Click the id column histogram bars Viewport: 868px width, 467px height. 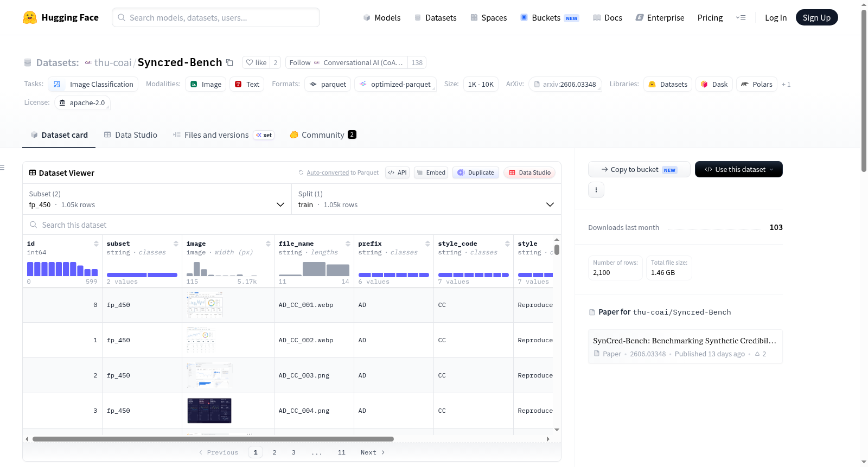click(62, 268)
